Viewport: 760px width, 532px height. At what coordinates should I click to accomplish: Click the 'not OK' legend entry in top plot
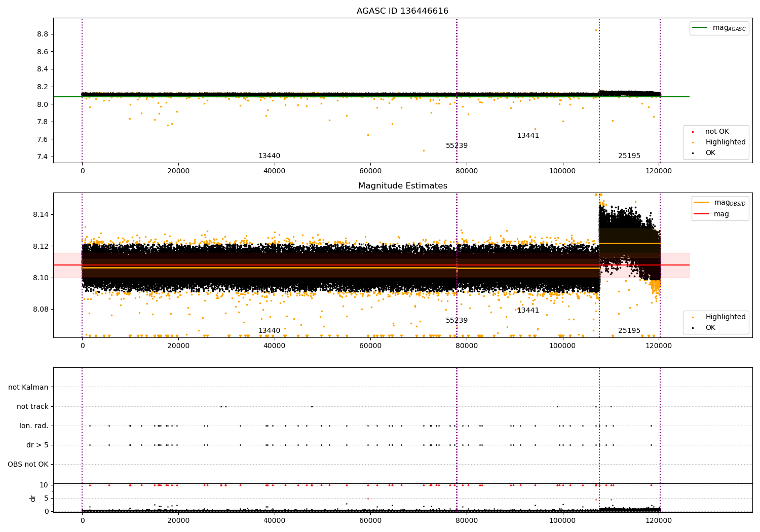click(x=716, y=132)
